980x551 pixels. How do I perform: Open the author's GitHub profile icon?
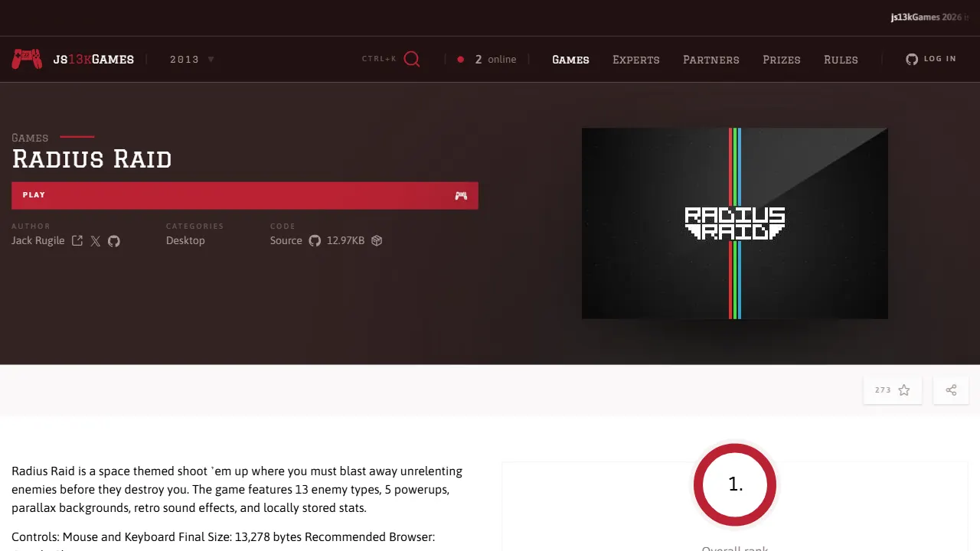coord(114,241)
